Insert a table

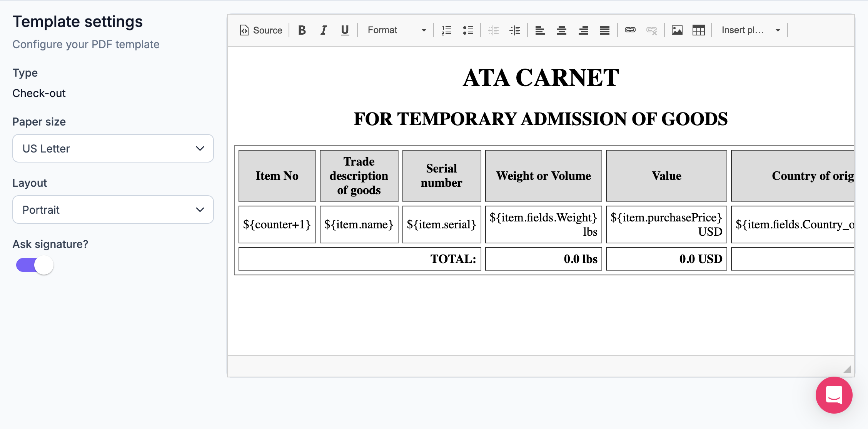pos(699,30)
